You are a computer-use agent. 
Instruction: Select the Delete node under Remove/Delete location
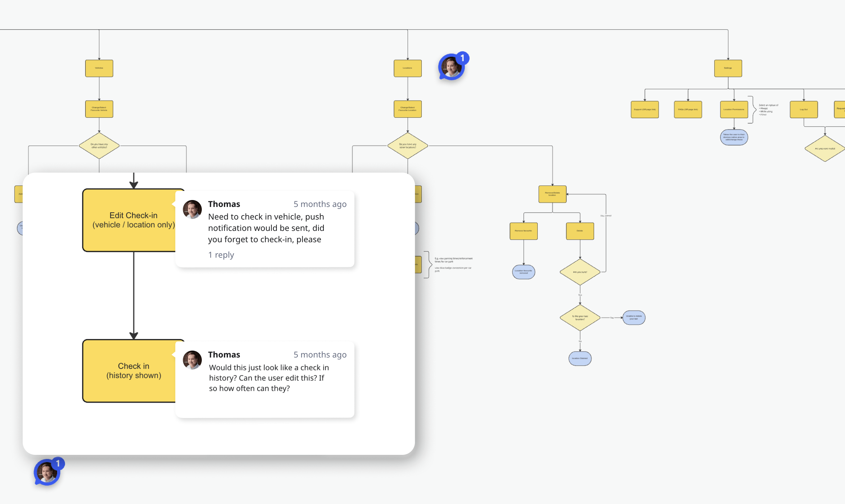tap(580, 231)
